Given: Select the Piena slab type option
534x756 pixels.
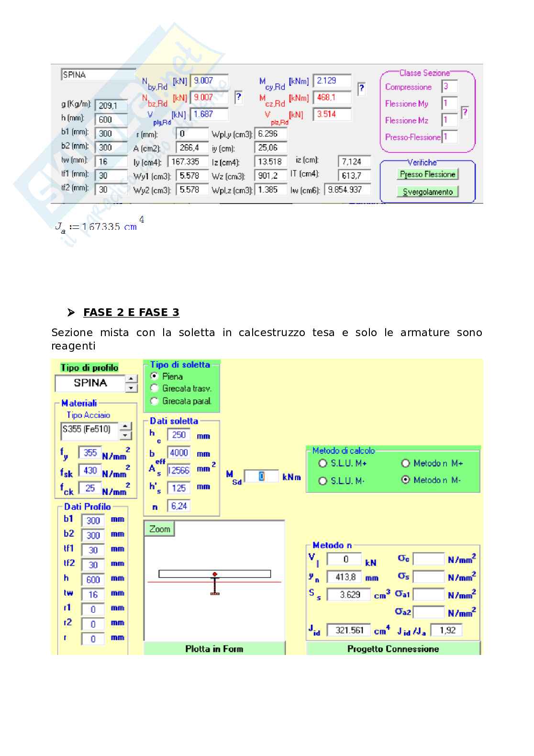Looking at the screenshot, I should tap(155, 376).
